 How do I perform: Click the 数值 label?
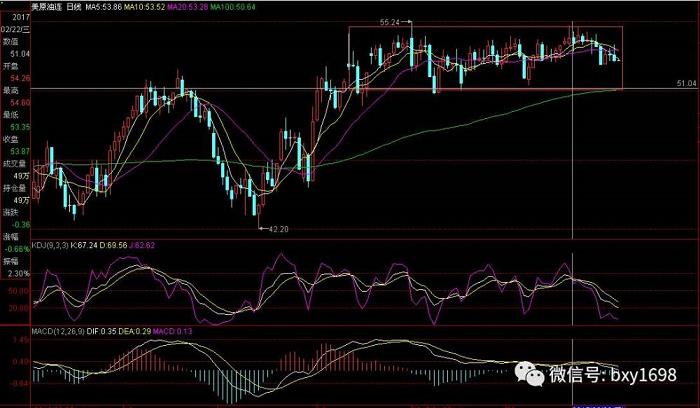tap(11, 42)
